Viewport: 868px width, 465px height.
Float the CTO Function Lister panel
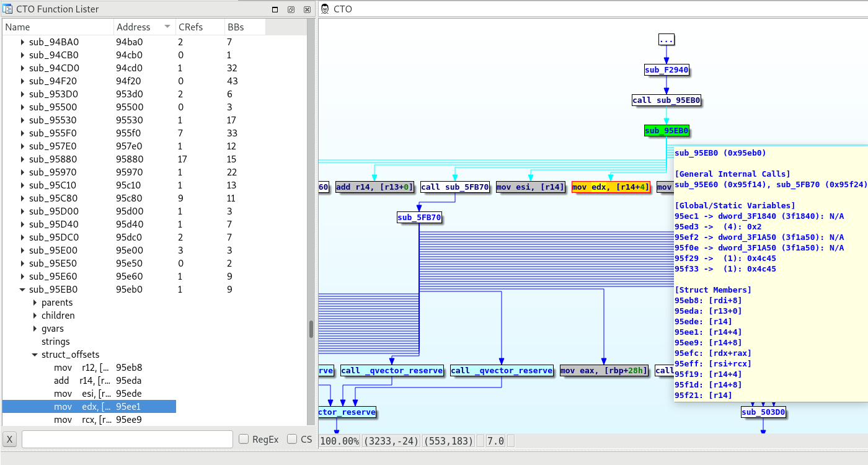(x=291, y=10)
